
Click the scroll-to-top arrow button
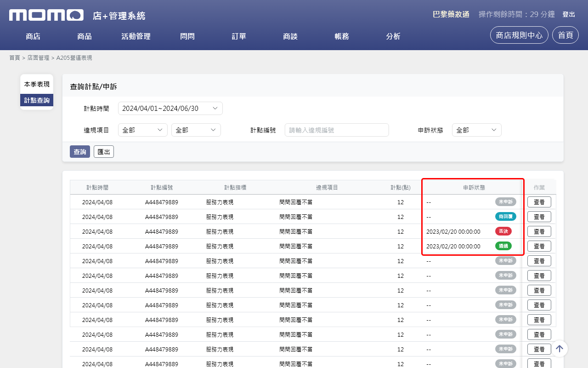pyautogui.click(x=559, y=349)
